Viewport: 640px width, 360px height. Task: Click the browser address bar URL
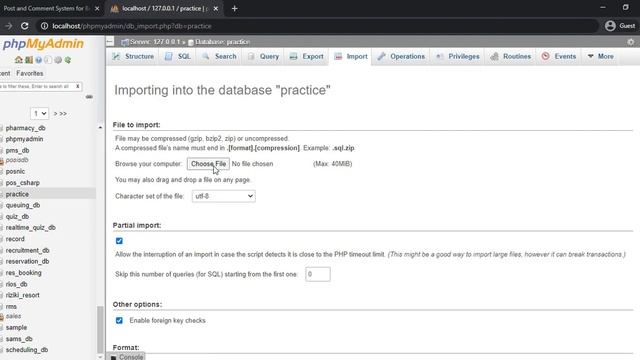pos(132,26)
